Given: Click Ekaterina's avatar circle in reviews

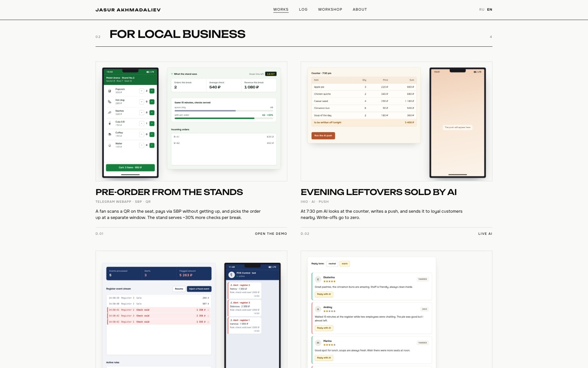Looking at the screenshot, I should (x=318, y=279).
